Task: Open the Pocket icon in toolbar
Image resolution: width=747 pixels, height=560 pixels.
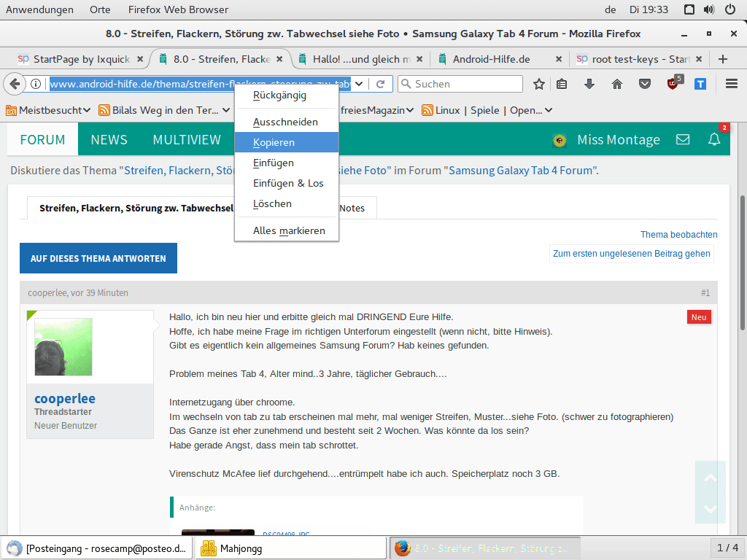Action: coord(645,84)
